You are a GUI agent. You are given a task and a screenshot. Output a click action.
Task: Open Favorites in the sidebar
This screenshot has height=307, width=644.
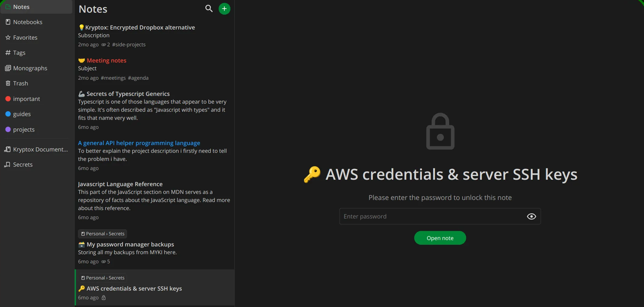coord(25,38)
